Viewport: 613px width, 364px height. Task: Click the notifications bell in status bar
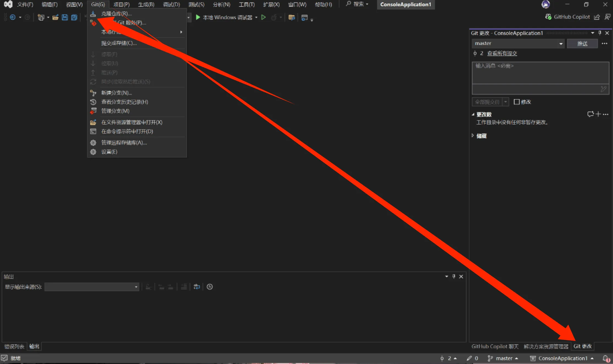coord(606,358)
